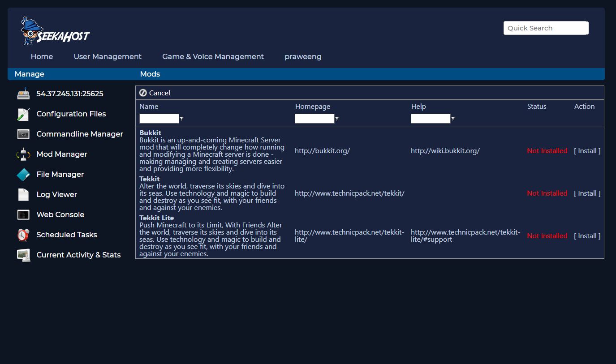Click the Homepage filter text field
616x364 pixels.
(x=314, y=119)
